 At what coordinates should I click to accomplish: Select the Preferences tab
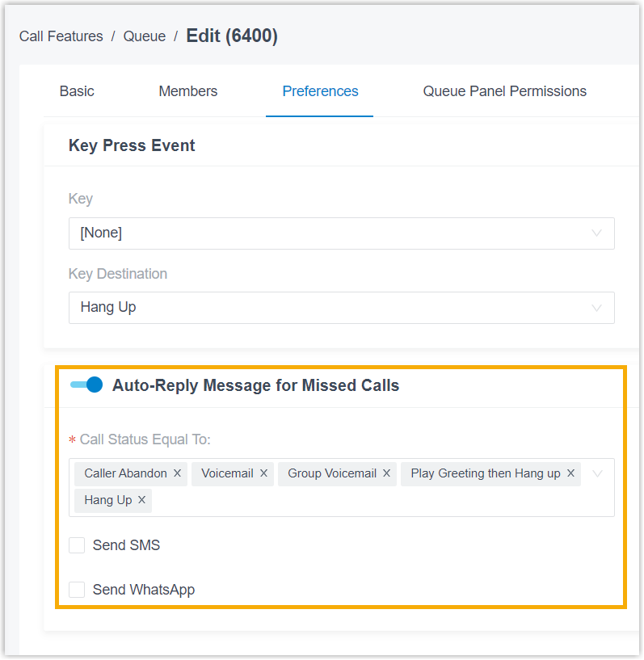[x=320, y=91]
